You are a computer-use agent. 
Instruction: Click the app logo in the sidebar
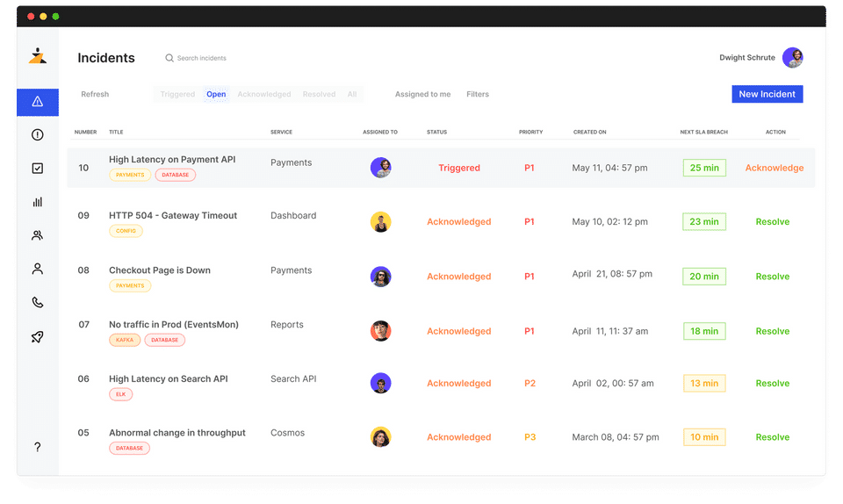click(x=37, y=56)
